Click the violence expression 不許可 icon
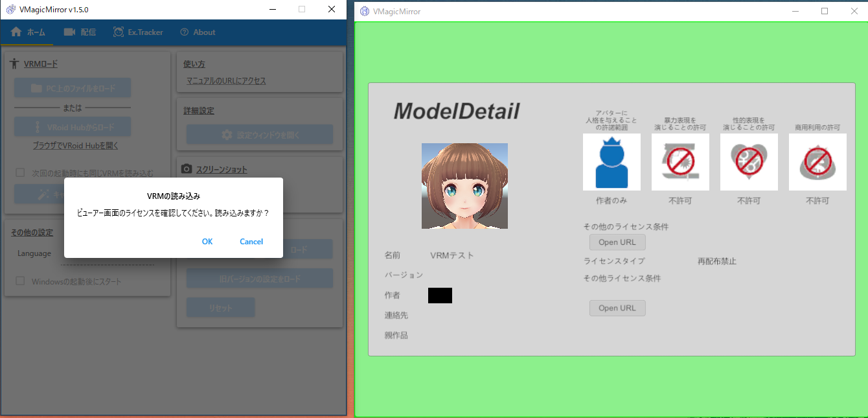This screenshot has width=868, height=418. (x=680, y=161)
